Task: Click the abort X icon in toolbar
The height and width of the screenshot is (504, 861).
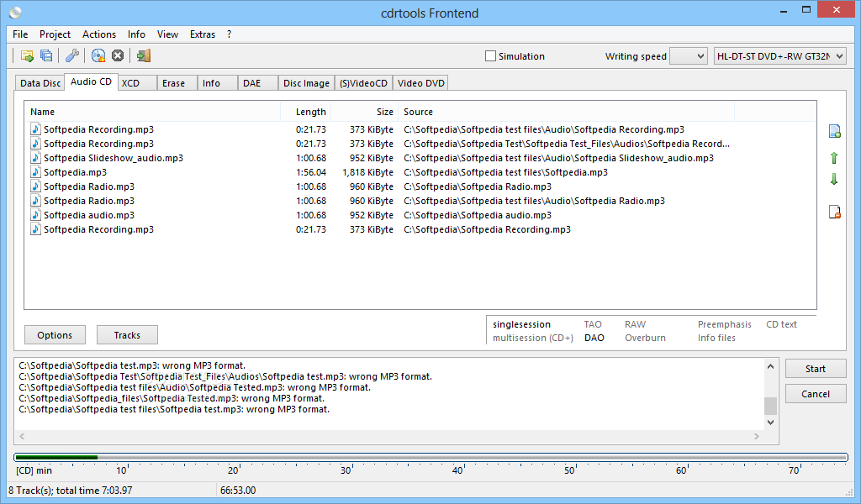Action: [118, 55]
